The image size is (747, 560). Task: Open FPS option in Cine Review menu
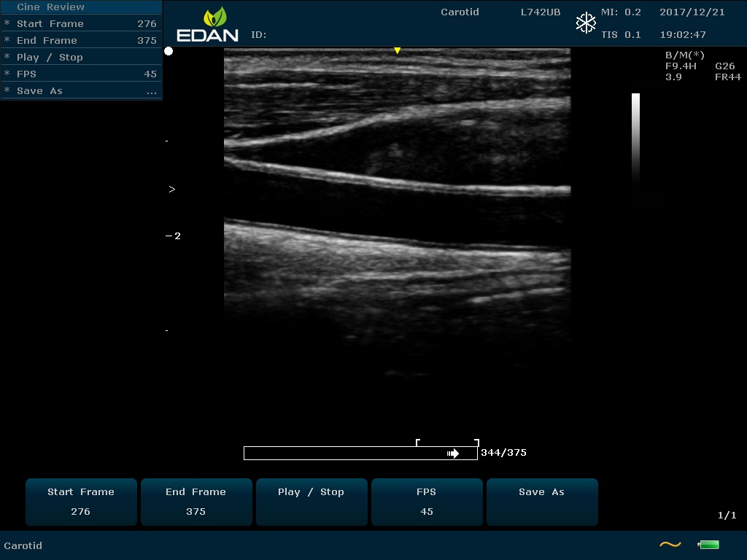coord(27,74)
